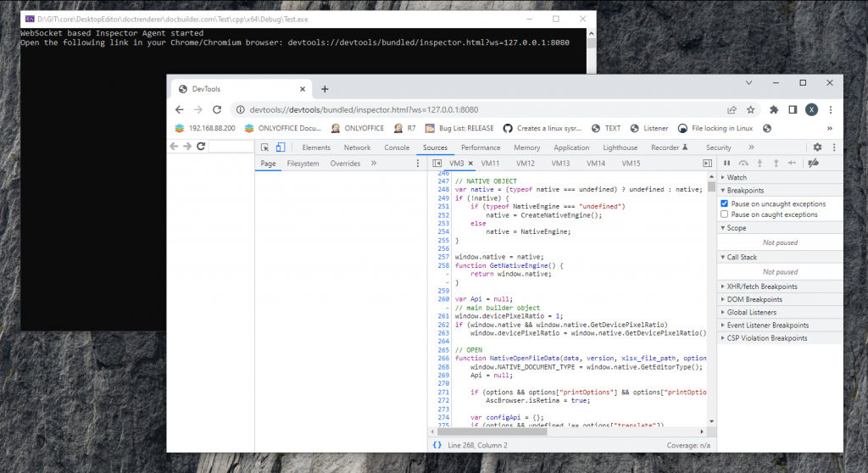
Task: Pause script execution button
Action: pos(726,164)
